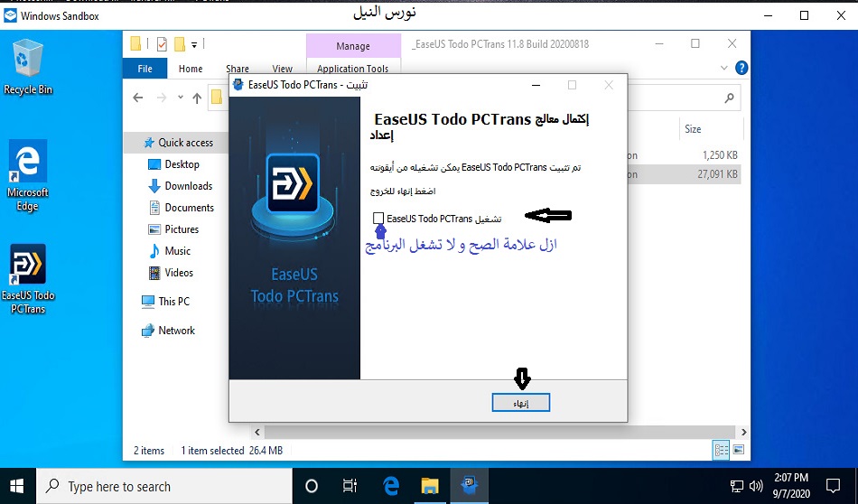The image size is (858, 504).
Task: Open Quick Access Toolbar customize dropdown
Action: click(x=194, y=43)
